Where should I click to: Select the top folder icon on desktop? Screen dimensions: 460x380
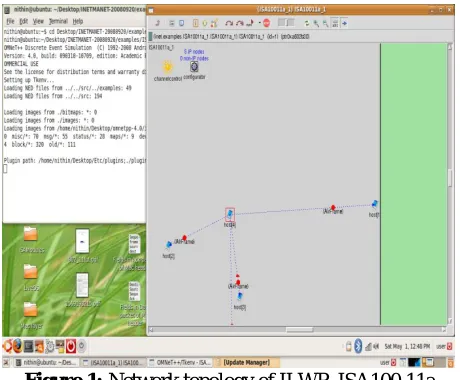pyautogui.click(x=30, y=234)
